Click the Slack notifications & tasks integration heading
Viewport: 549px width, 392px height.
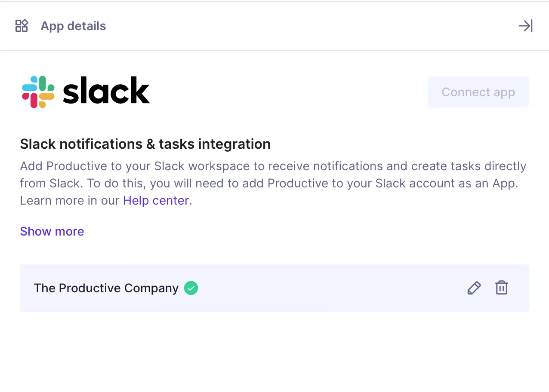145,144
